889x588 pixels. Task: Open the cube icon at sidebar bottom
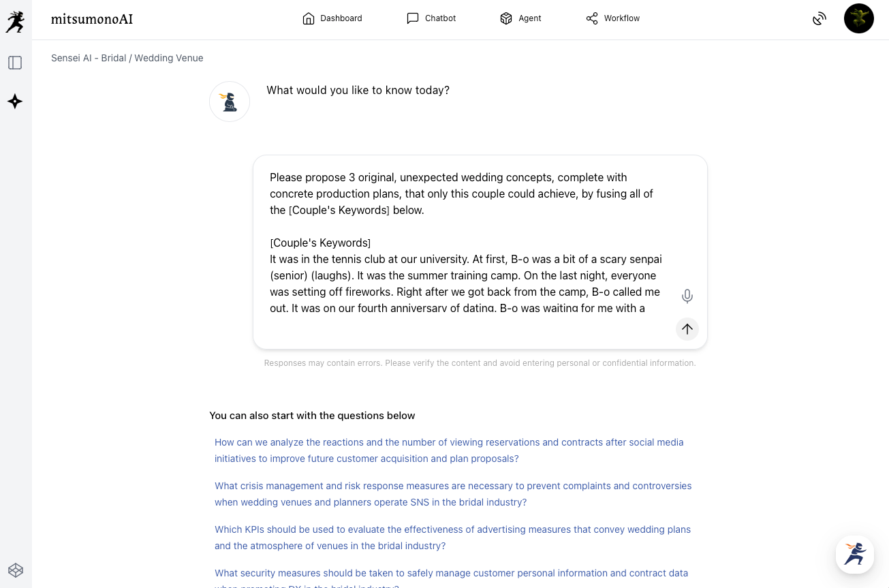(15, 570)
